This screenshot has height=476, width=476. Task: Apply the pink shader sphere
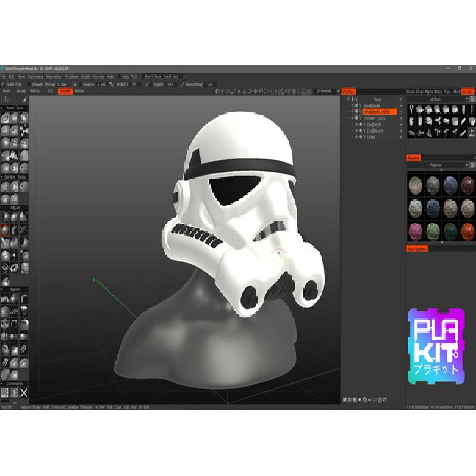tap(415, 231)
